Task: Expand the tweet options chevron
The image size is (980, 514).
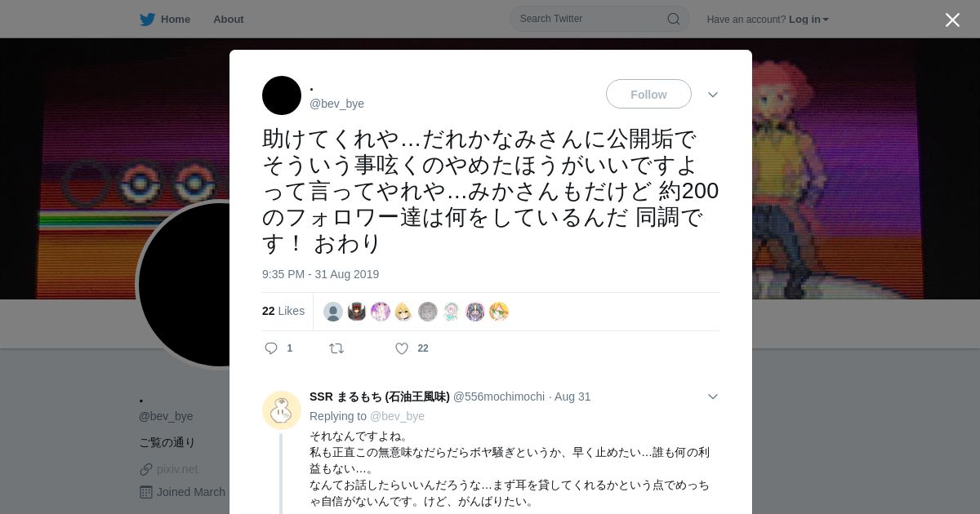Action: pyautogui.click(x=713, y=95)
